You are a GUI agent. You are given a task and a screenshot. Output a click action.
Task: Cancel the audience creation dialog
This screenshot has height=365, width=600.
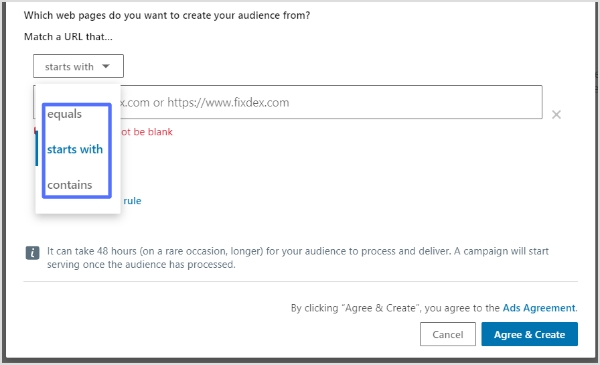[x=448, y=334]
